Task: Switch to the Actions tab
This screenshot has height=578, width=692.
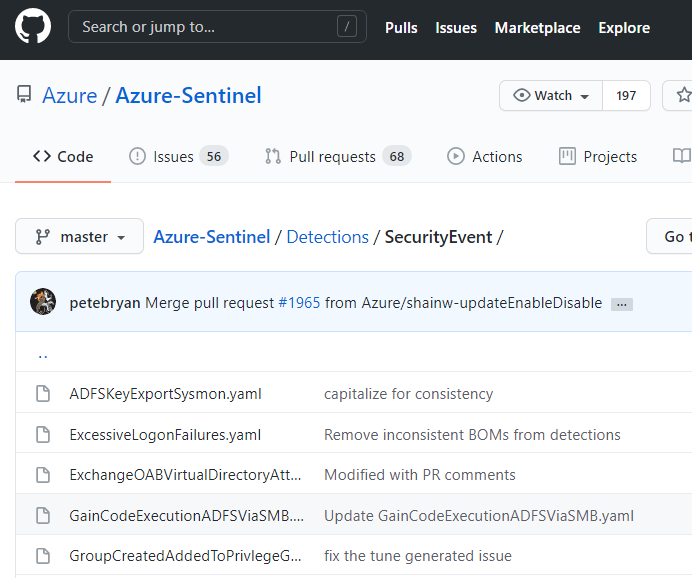Action: [485, 157]
